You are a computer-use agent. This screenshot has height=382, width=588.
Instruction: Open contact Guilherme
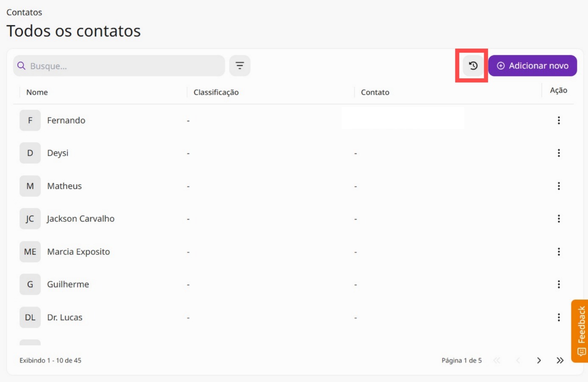(68, 284)
